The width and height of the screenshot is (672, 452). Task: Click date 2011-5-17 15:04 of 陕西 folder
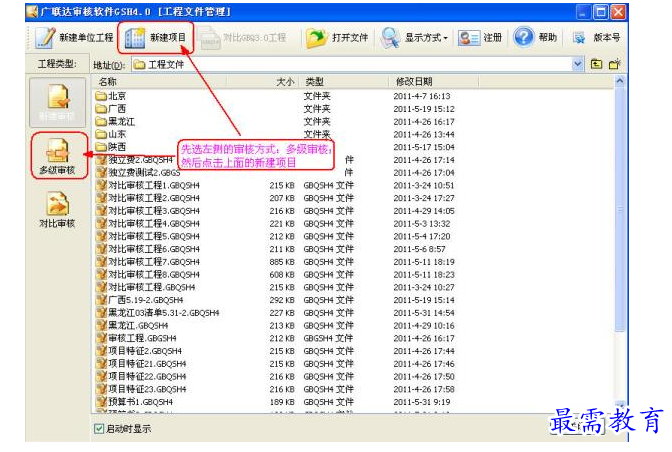click(424, 147)
